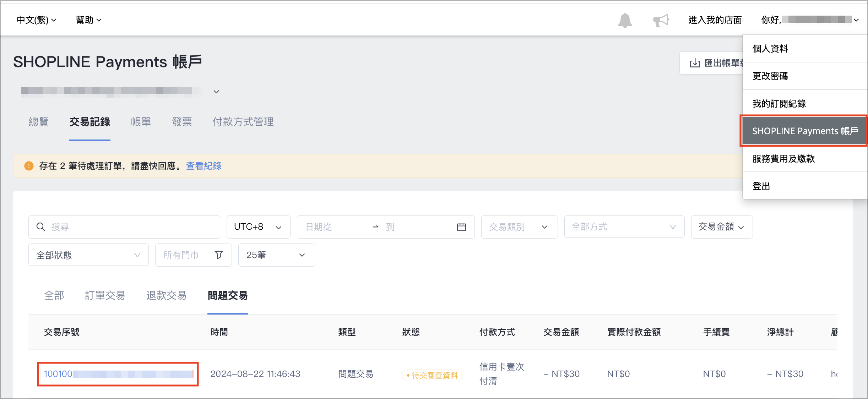Expand the user account menu next to 你好
This screenshot has height=399, width=868.
[x=856, y=20]
